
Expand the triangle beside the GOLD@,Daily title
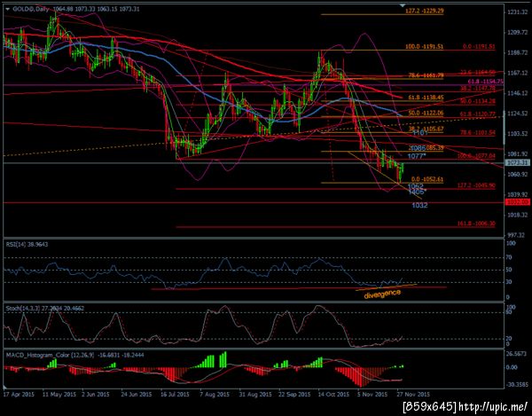[7, 10]
